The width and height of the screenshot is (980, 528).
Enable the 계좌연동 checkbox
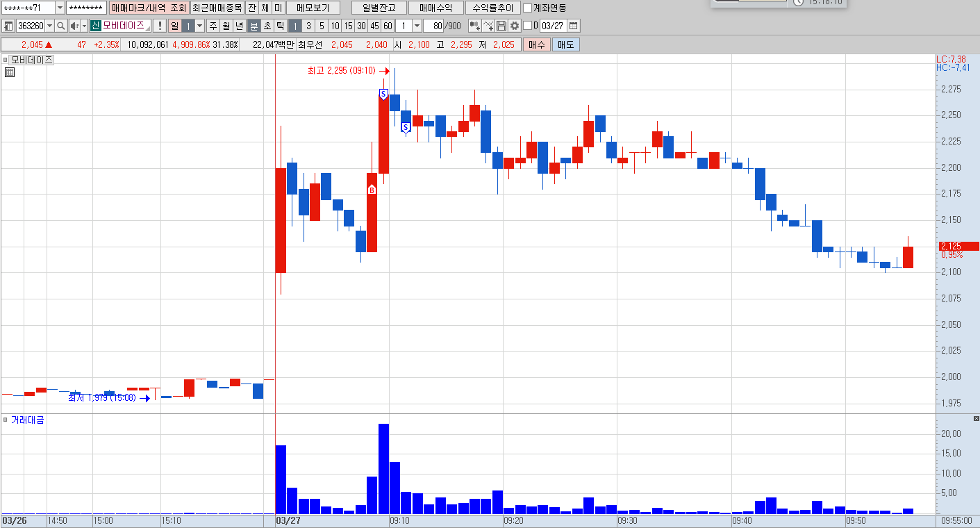coord(527,8)
